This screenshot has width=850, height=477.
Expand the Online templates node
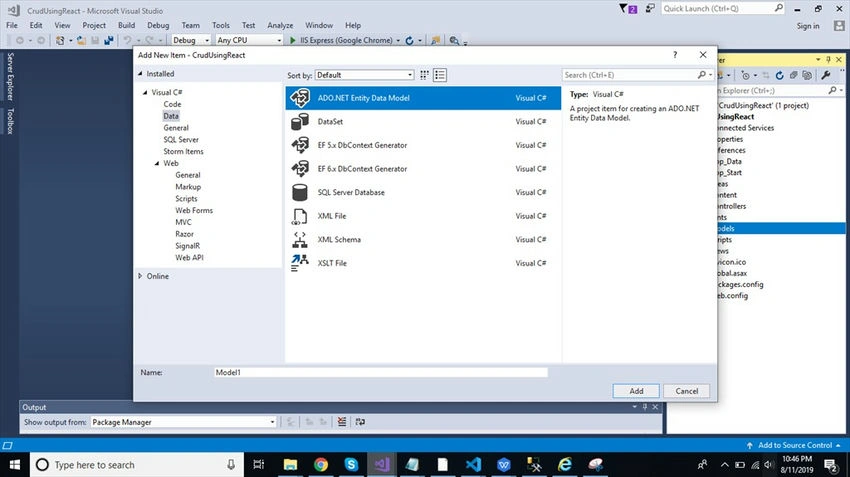[x=140, y=276]
